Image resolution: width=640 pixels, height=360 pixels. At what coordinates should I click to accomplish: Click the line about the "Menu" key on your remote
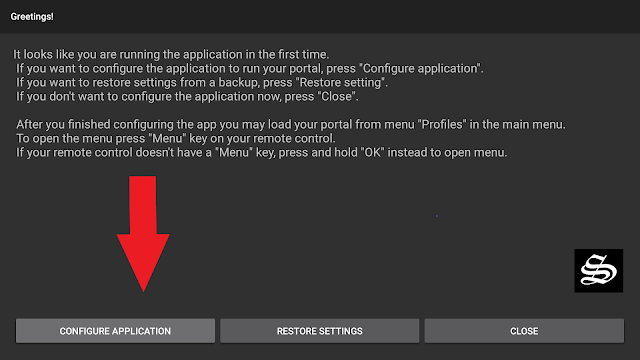coord(176,138)
